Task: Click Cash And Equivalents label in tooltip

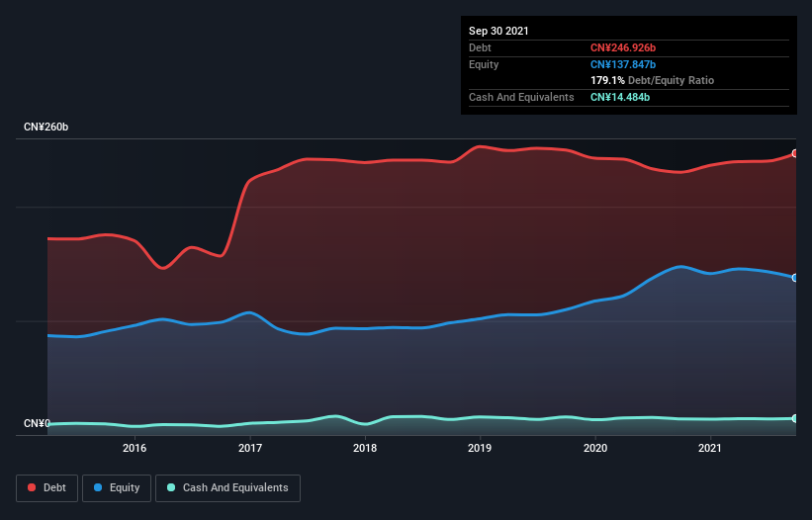Action: tap(521, 97)
